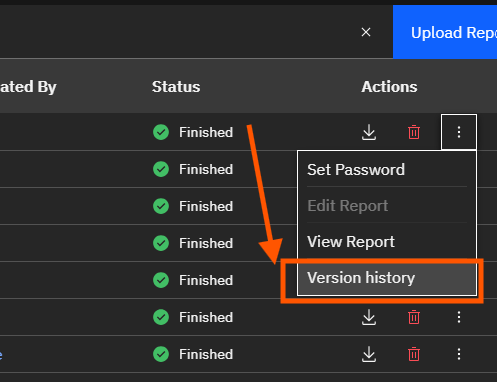This screenshot has width=497, height=382.
Task: Click the blue Upload Report button
Action: pyautogui.click(x=445, y=32)
